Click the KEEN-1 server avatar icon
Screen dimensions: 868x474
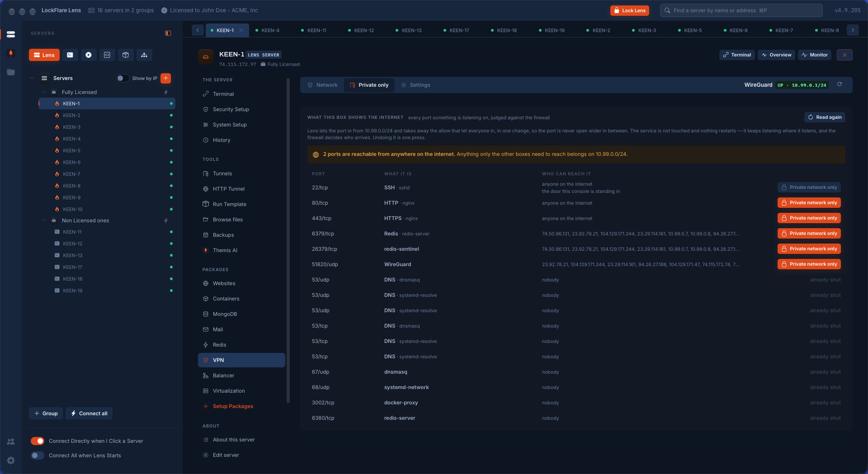206,57
